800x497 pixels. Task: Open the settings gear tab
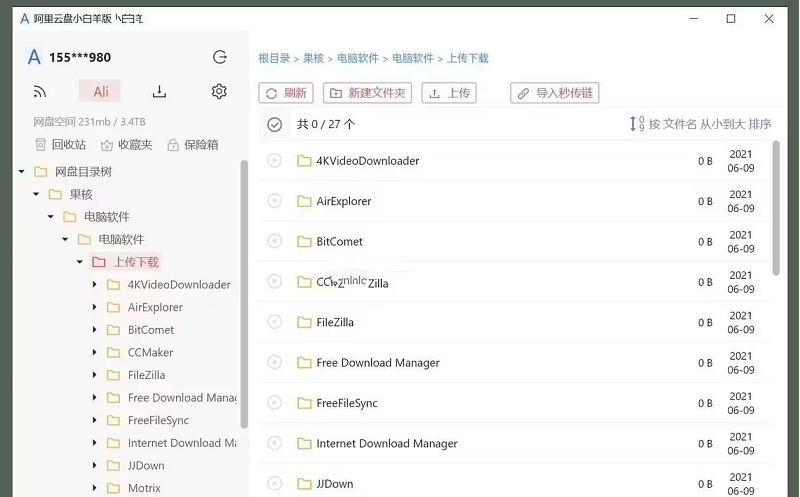[219, 91]
